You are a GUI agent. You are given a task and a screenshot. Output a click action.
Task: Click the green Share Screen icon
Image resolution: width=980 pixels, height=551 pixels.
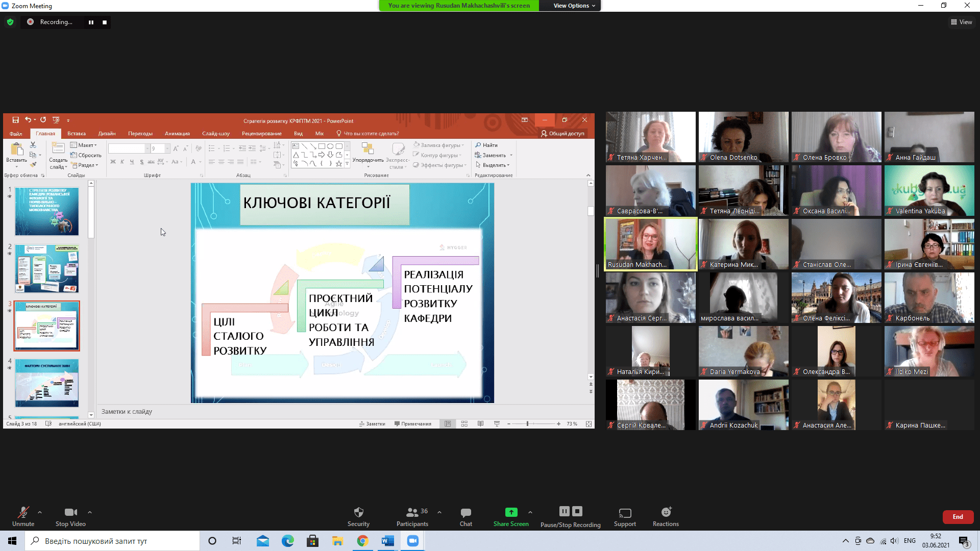click(511, 512)
